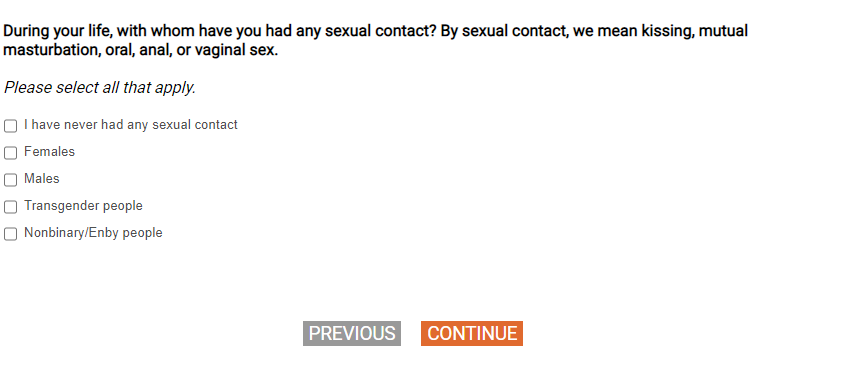Click the "Males" option label text
The image size is (851, 378).
(42, 179)
